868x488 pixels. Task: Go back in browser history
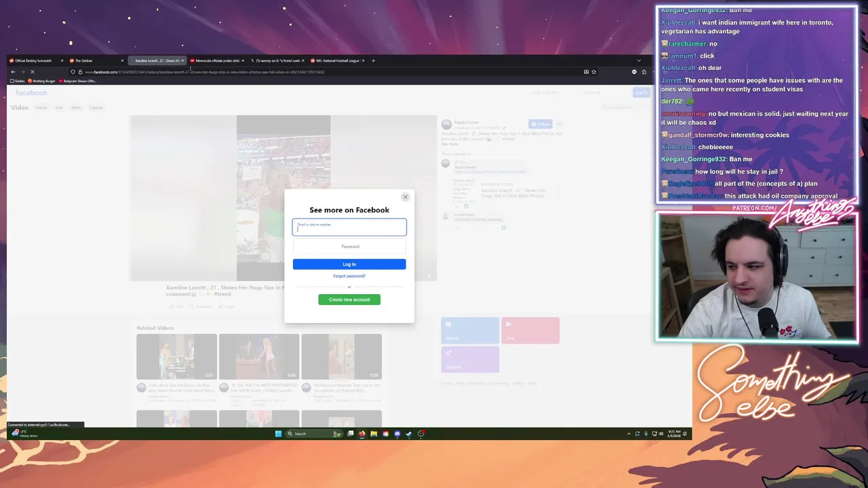pyautogui.click(x=13, y=72)
